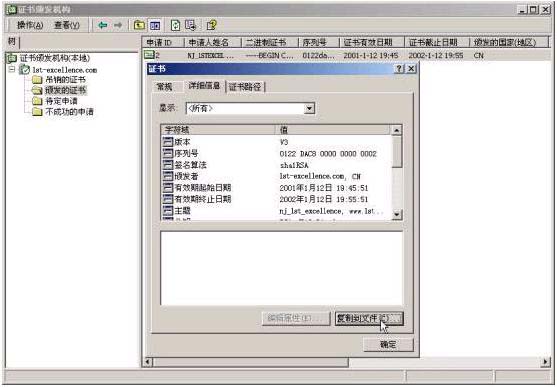
Task: Click the field list scroll up arrow
Action: (396, 130)
